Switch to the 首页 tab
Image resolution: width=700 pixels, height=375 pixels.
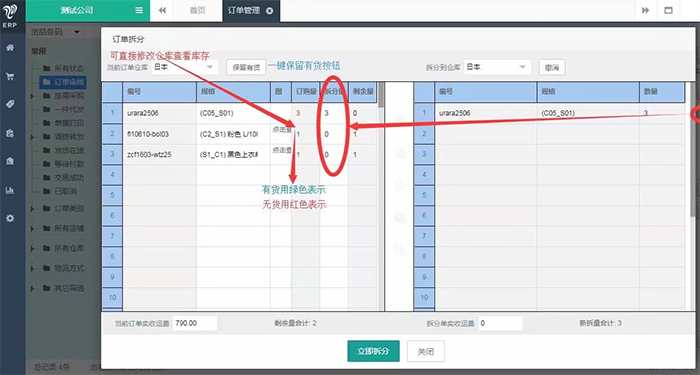tap(197, 11)
